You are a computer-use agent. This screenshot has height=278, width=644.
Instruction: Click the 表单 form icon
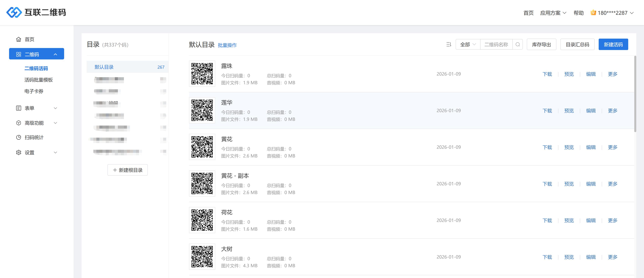click(18, 108)
